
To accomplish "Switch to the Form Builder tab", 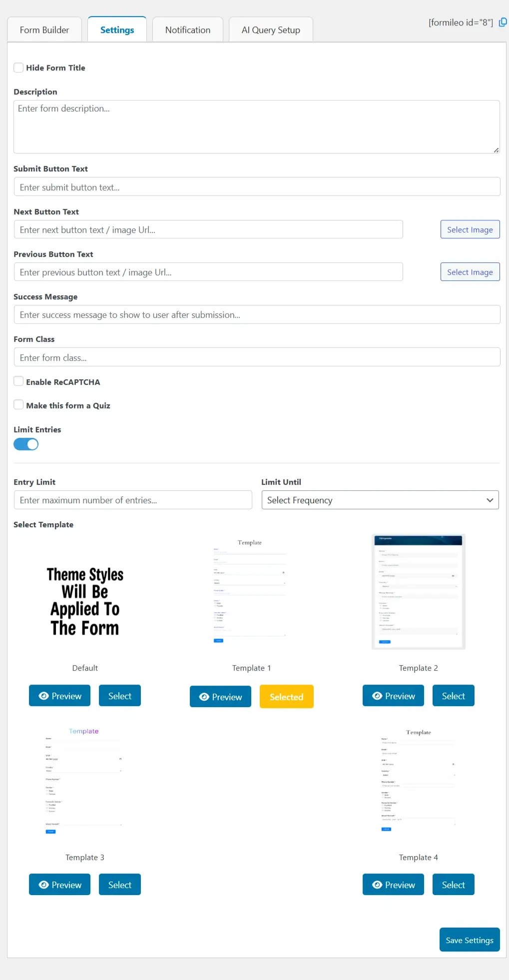I will 44,30.
